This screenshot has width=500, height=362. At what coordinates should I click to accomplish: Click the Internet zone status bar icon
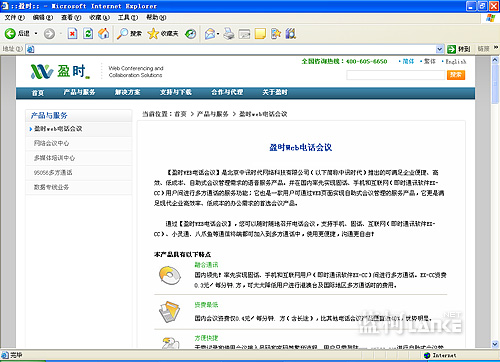427,355
